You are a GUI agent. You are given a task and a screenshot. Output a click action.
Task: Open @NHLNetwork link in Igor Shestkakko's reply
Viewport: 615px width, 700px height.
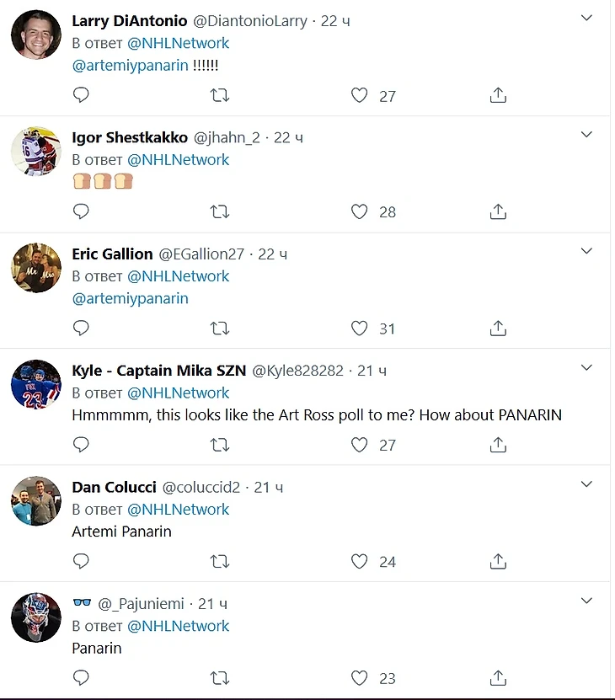click(178, 159)
